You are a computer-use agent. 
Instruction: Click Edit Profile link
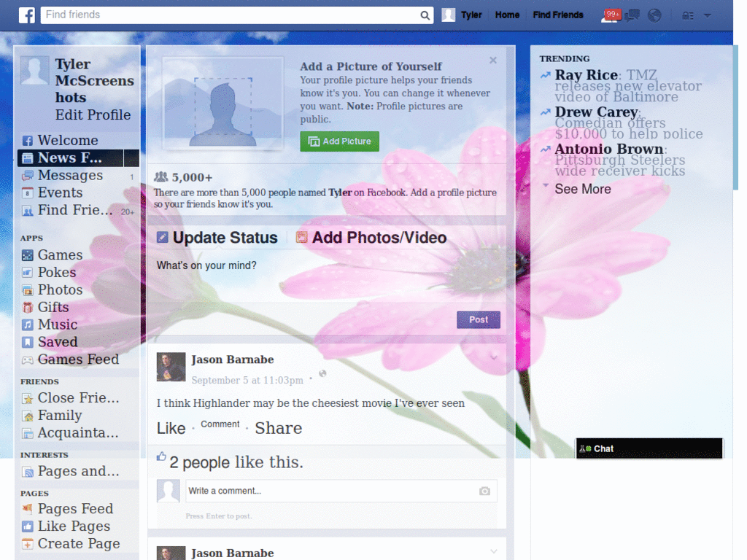93,114
